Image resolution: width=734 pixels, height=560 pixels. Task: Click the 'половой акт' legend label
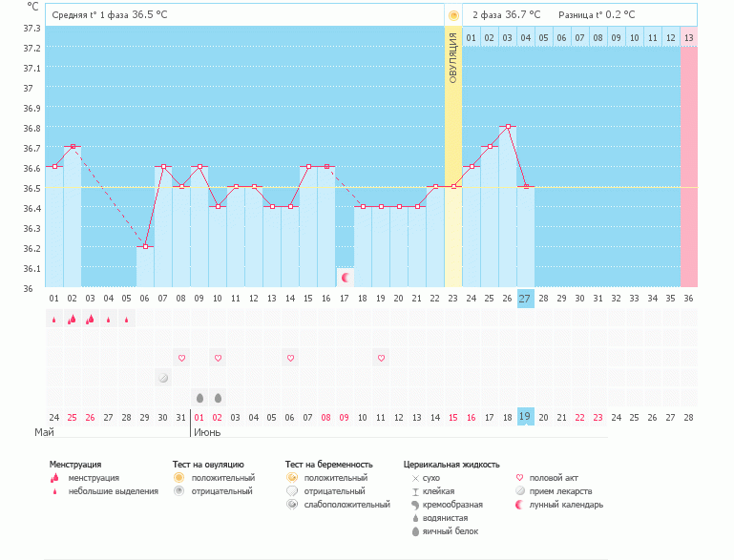pos(555,477)
